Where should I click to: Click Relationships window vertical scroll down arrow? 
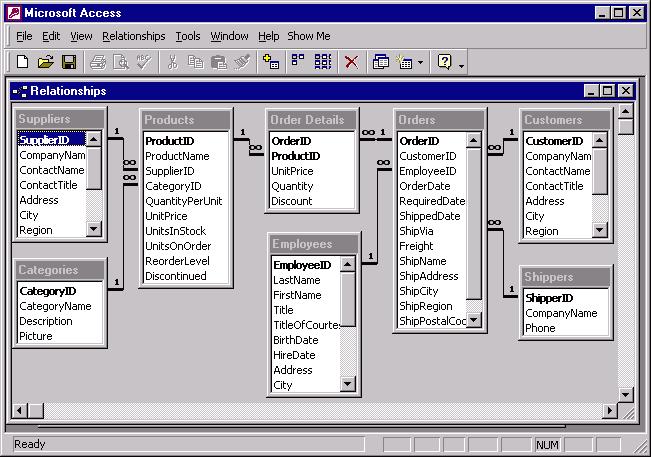[x=625, y=395]
